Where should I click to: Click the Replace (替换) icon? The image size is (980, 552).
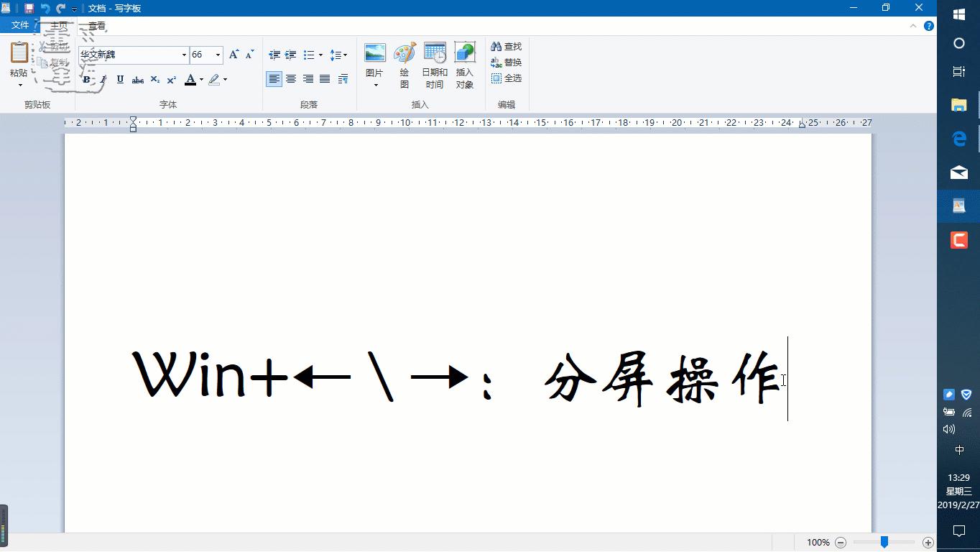pos(507,61)
